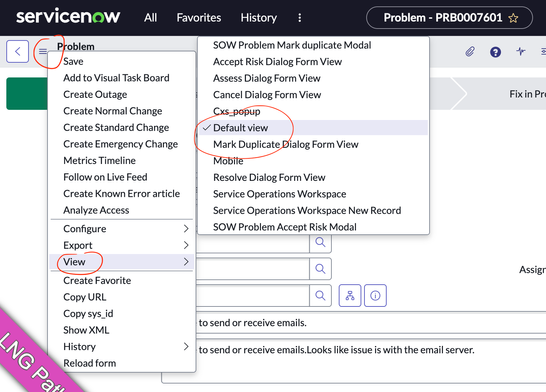Expand the History submenu in context menu
Screen dimensions: 546x392
coord(122,346)
